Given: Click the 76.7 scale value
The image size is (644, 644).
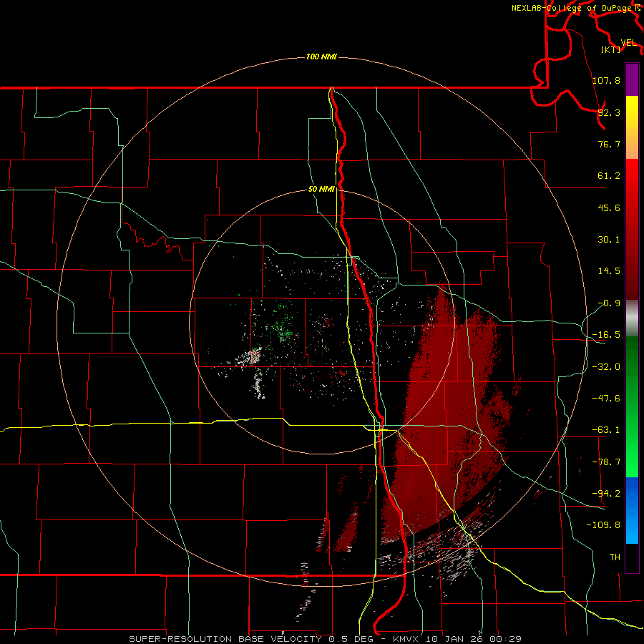Looking at the screenshot, I should pos(609,144).
